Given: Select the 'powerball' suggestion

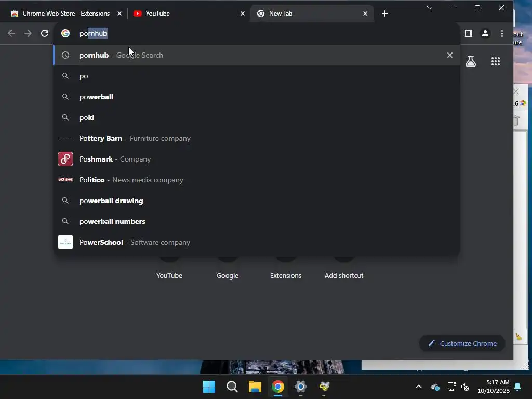Looking at the screenshot, I should point(257,97).
